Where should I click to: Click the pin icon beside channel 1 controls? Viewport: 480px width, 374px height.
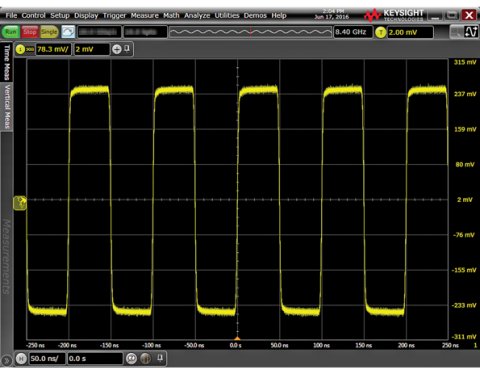127,49
